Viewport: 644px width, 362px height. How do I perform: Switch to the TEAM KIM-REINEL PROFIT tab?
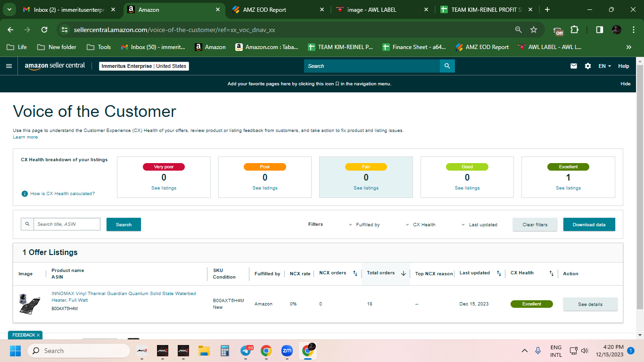click(486, 9)
